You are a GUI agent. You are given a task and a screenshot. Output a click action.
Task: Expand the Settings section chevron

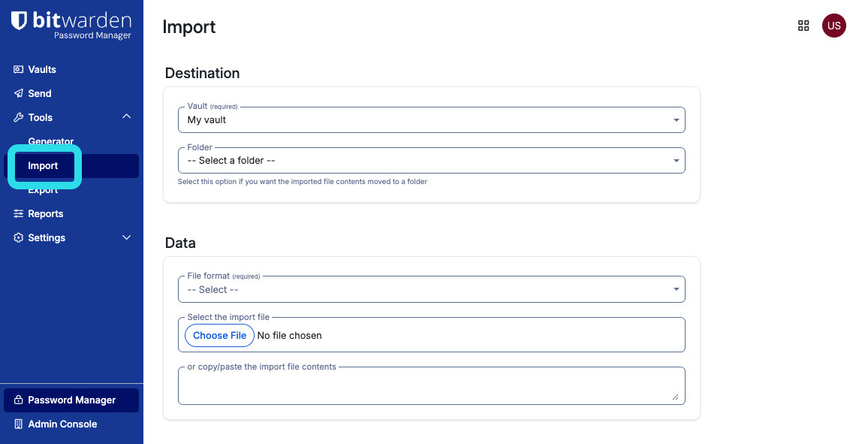(126, 237)
